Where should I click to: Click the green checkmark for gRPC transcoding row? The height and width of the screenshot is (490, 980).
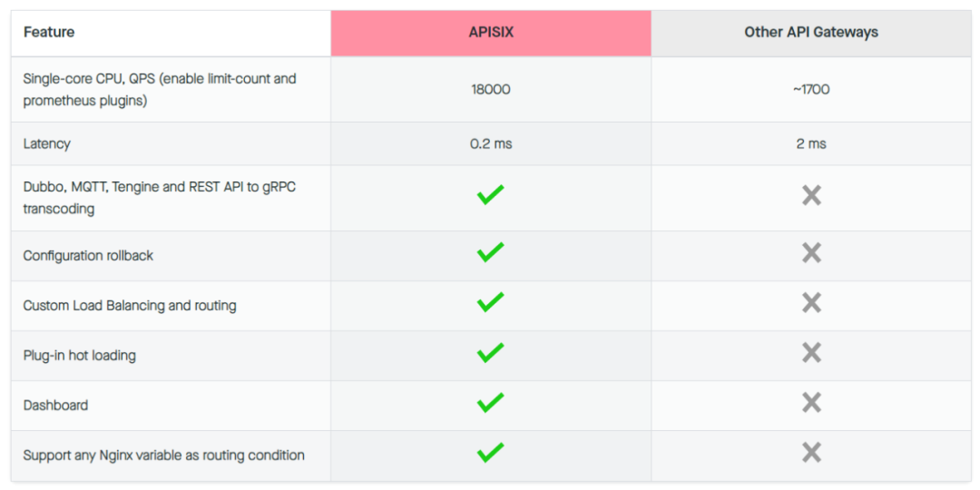491,194
